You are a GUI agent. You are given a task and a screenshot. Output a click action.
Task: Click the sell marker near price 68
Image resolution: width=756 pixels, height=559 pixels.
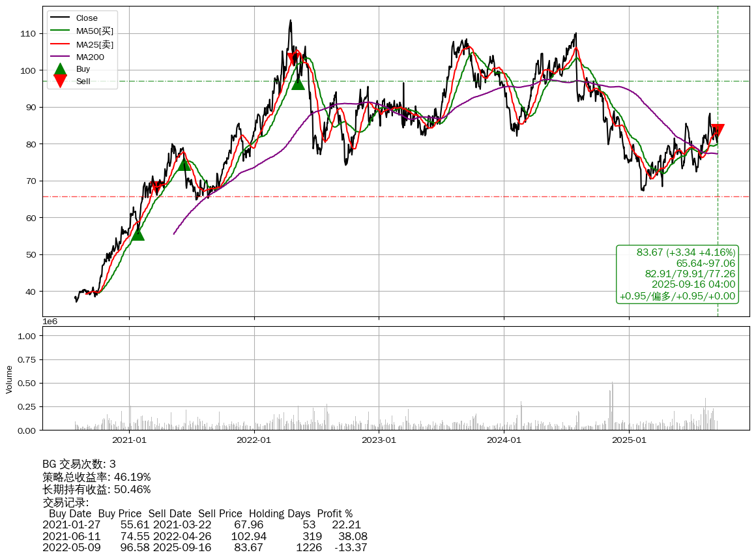point(156,188)
